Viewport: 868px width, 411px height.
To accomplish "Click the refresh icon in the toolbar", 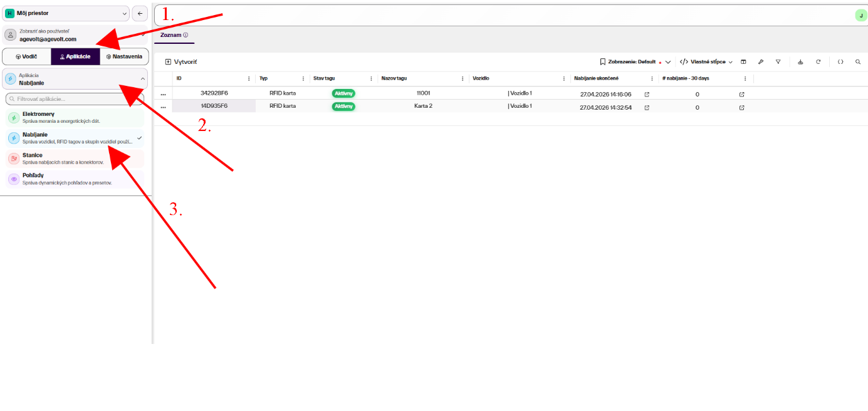I will [x=818, y=62].
